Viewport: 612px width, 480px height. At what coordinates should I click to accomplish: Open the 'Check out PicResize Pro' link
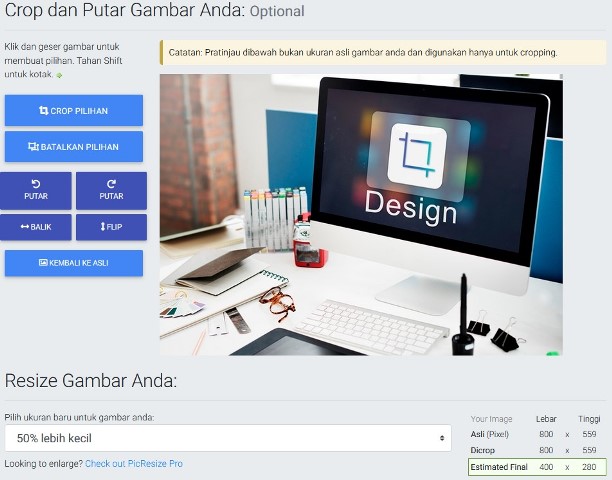[x=134, y=464]
